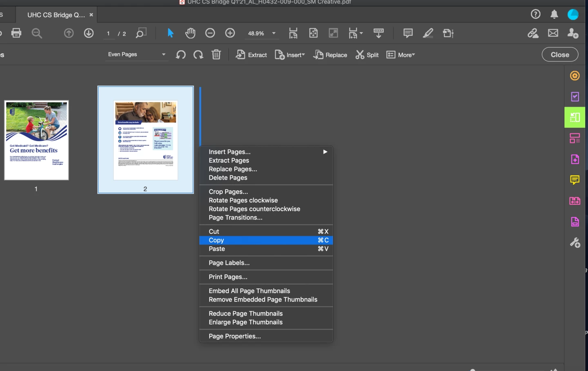This screenshot has width=588, height=371.
Task: Select the Highlight text pen tool
Action: [428, 33]
